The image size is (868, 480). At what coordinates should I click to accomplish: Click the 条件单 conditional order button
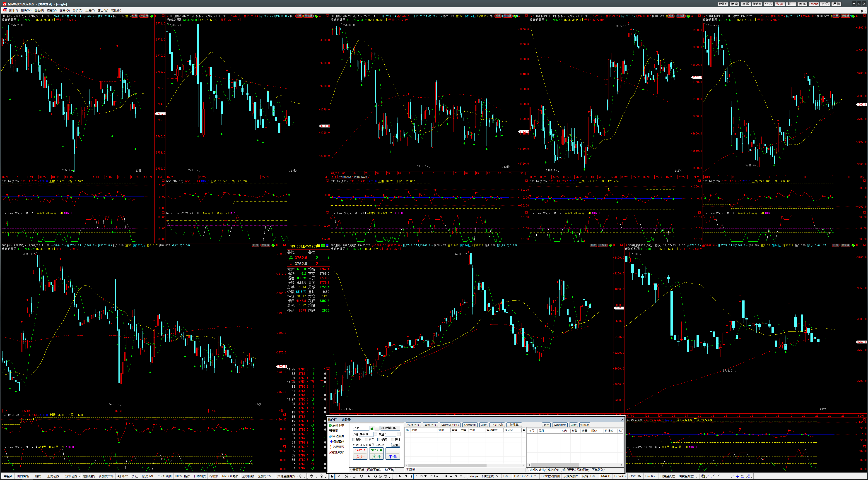pos(514,425)
